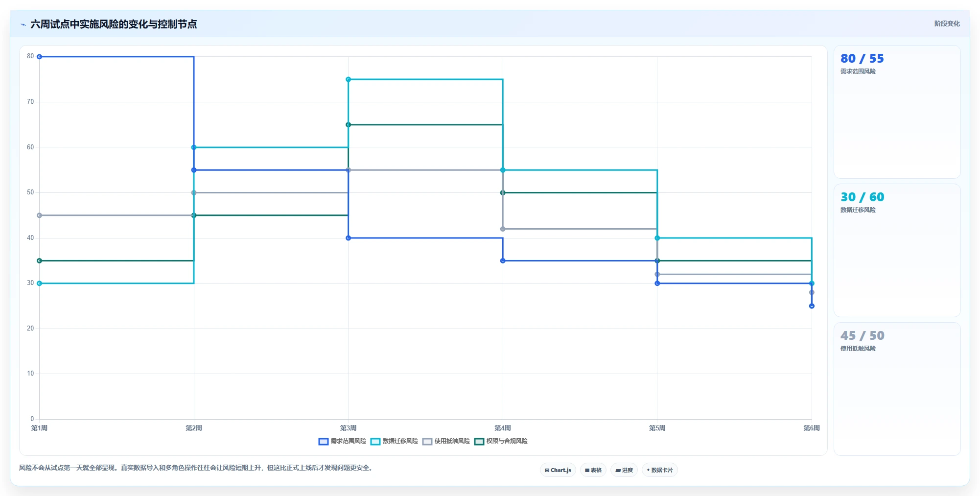
Task: Click the blue 第5周 data point at 30
Action: pos(657,283)
